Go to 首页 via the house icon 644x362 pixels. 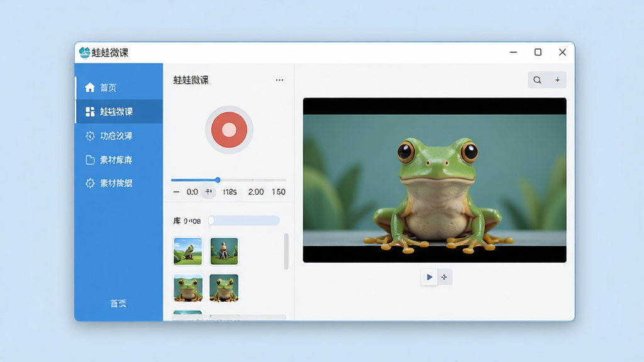[90, 87]
